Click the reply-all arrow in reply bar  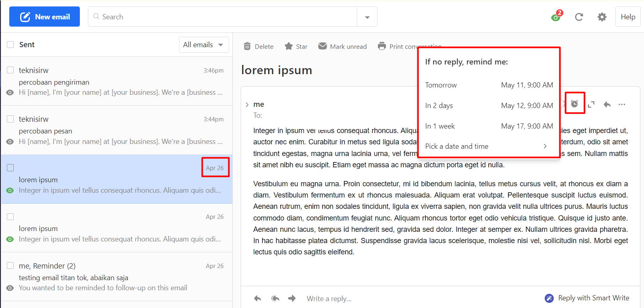275,298
